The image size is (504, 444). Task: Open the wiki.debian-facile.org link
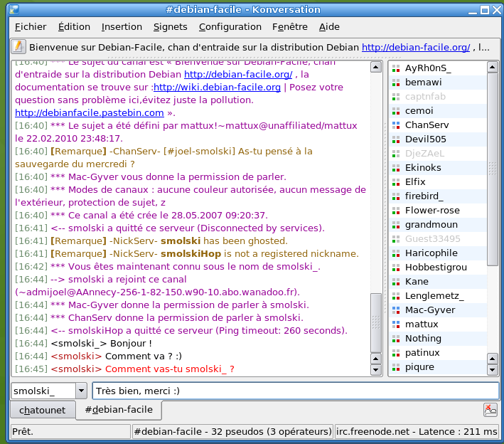[x=217, y=88]
